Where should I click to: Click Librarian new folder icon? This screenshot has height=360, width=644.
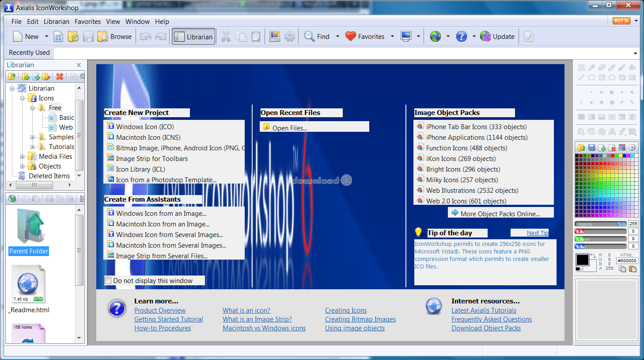point(25,77)
